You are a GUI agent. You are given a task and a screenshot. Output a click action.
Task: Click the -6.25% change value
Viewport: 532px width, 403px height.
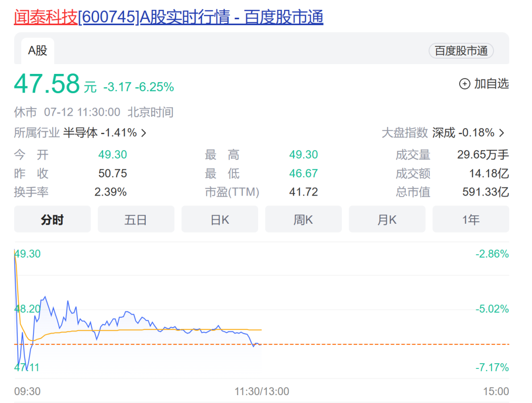click(154, 87)
